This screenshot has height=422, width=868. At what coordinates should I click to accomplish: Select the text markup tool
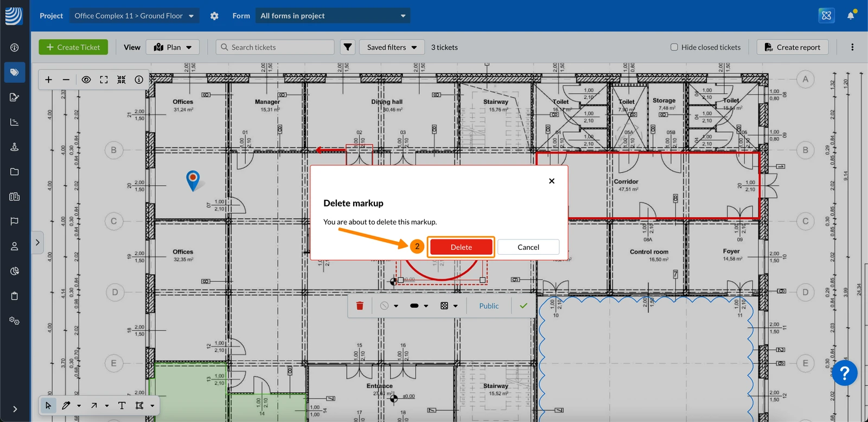click(x=122, y=405)
